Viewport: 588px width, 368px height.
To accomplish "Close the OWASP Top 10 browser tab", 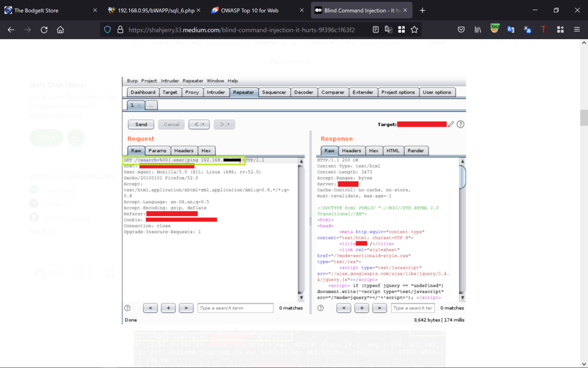I will [303, 10].
